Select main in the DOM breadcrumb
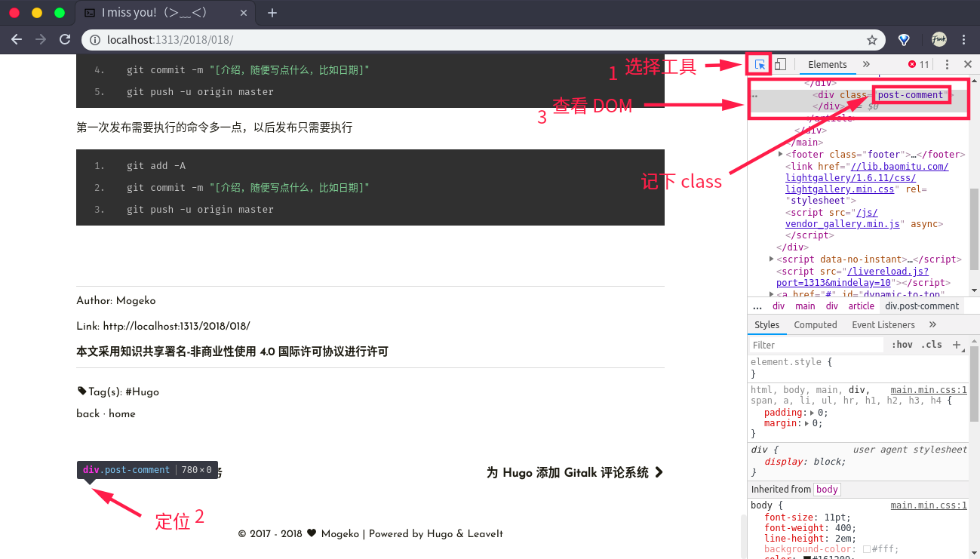 tap(805, 306)
